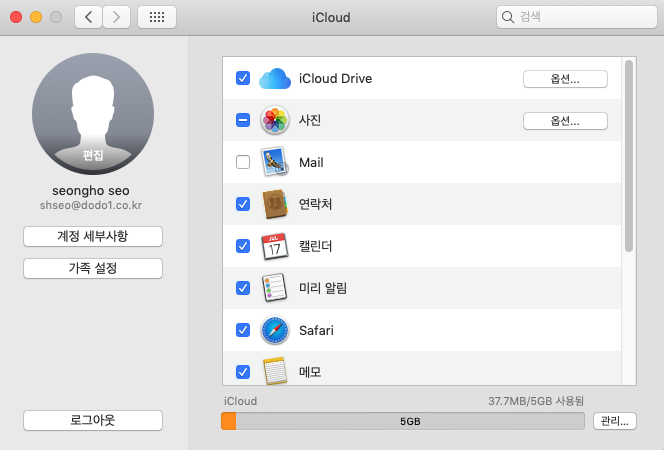Show all preferences with grid button

(x=157, y=17)
